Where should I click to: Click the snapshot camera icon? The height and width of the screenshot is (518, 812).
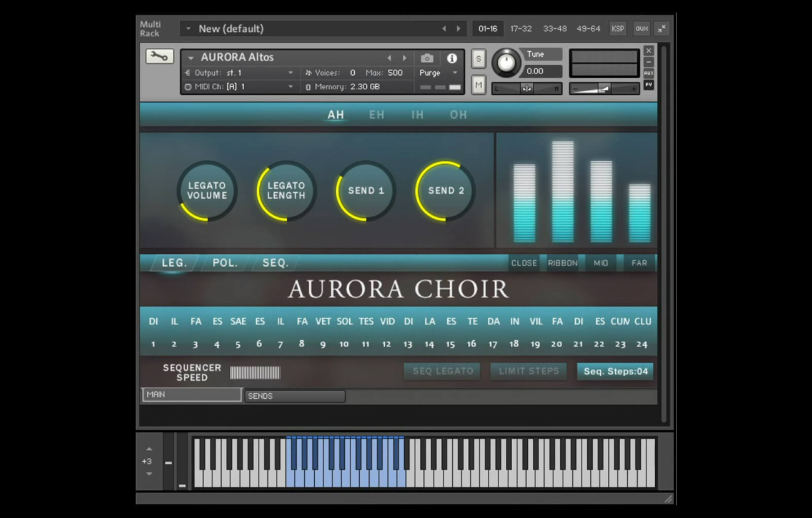pyautogui.click(x=427, y=58)
